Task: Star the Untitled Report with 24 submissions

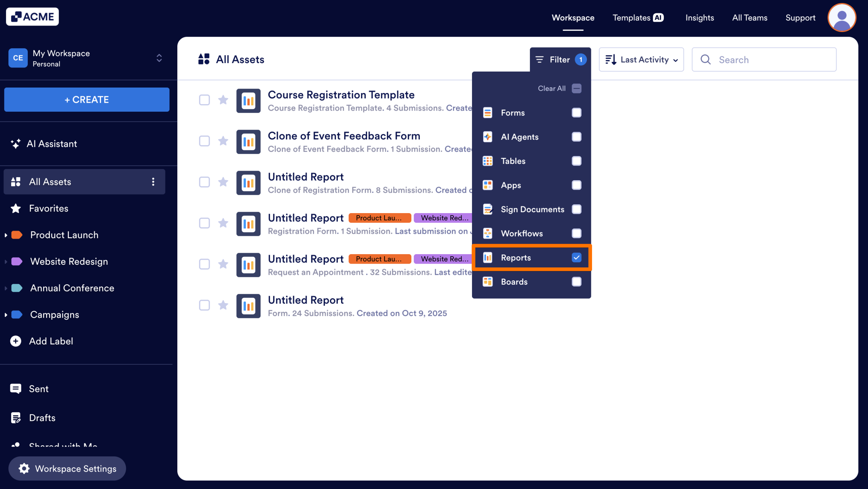Action: pos(223,305)
